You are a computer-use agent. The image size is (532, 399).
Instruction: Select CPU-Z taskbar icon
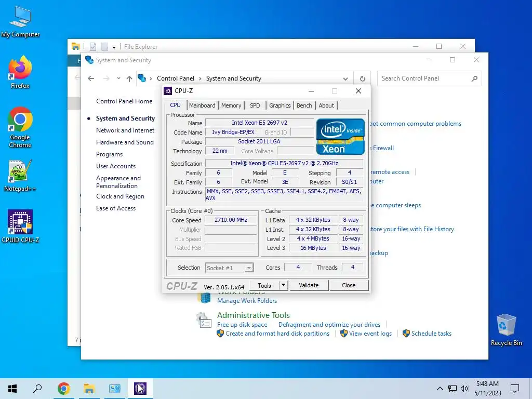[140, 389]
